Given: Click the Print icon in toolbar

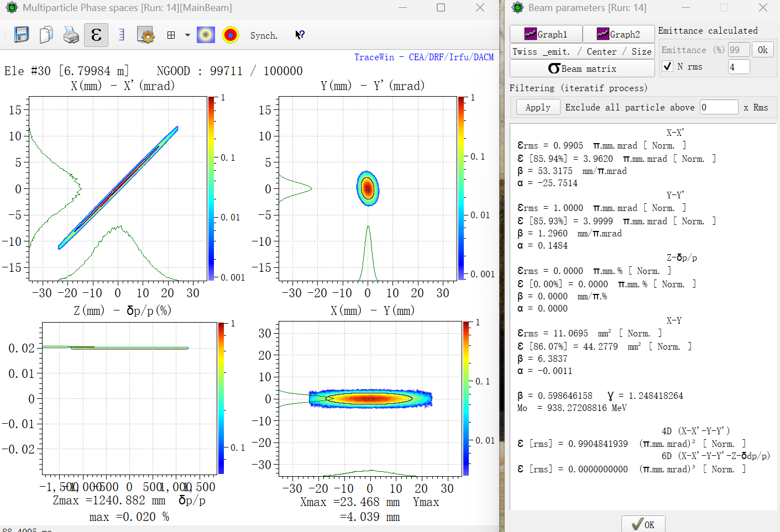Looking at the screenshot, I should (x=71, y=35).
